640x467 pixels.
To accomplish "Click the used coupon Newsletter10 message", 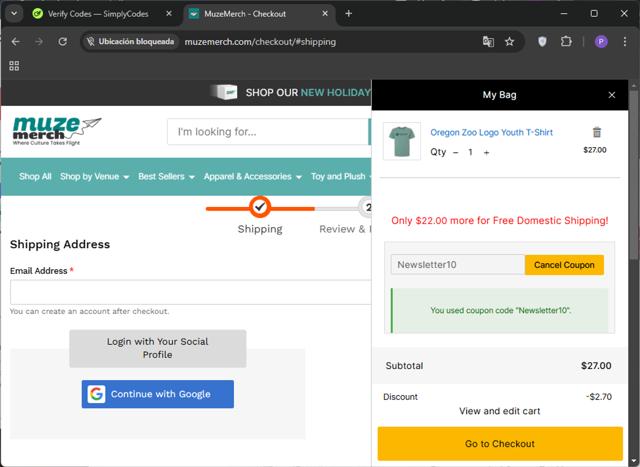I will [x=500, y=310].
